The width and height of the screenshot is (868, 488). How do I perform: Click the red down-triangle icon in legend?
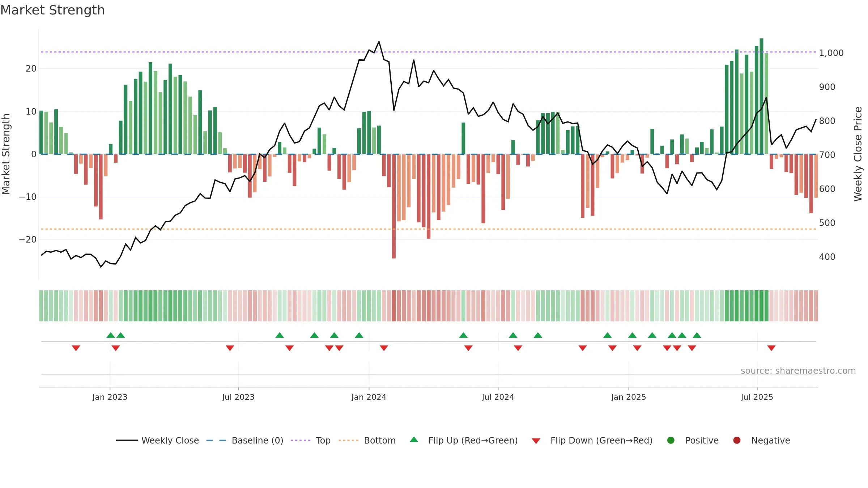pos(536,441)
